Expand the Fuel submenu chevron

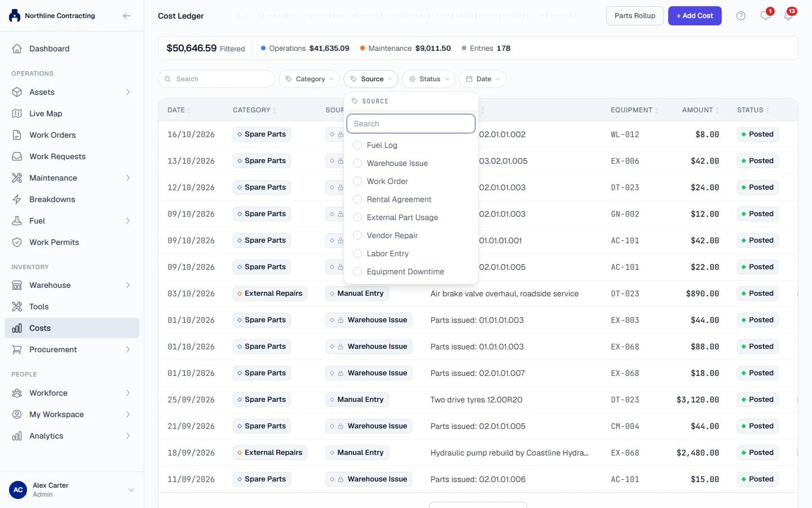pos(128,221)
